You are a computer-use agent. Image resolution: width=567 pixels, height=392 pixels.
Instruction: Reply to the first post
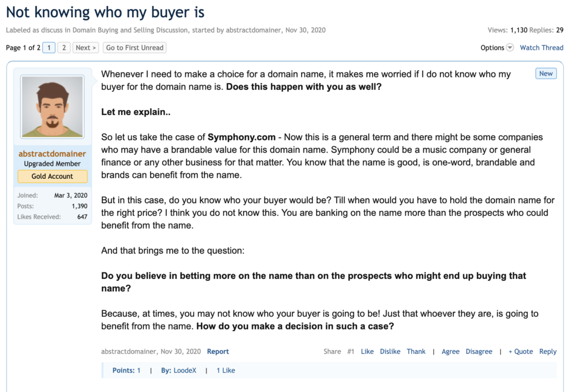548,352
